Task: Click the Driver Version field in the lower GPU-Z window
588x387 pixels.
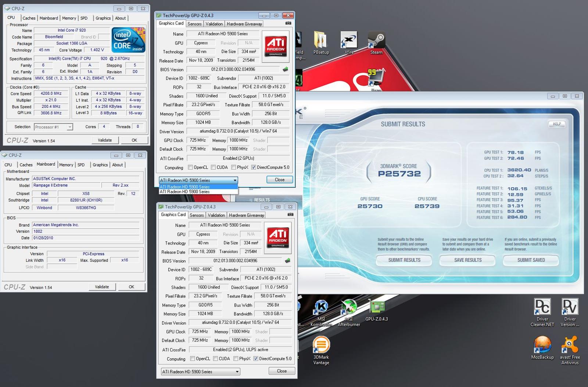Action: click(x=240, y=322)
